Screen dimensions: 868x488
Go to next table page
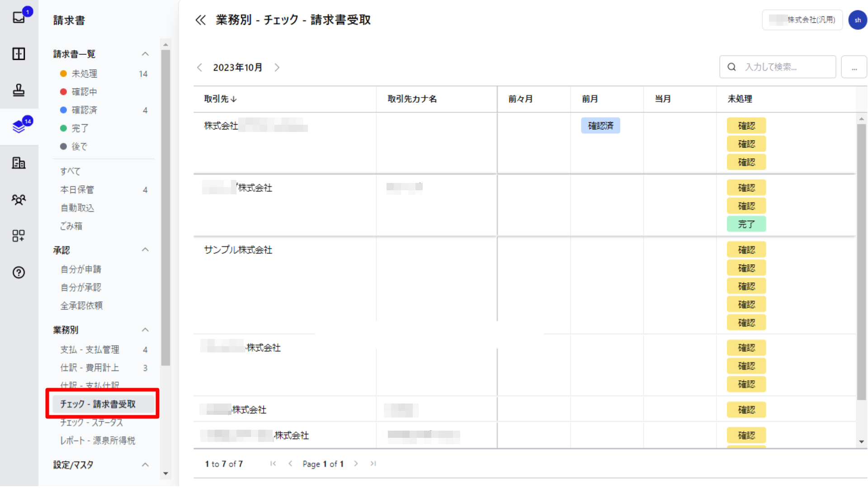356,464
